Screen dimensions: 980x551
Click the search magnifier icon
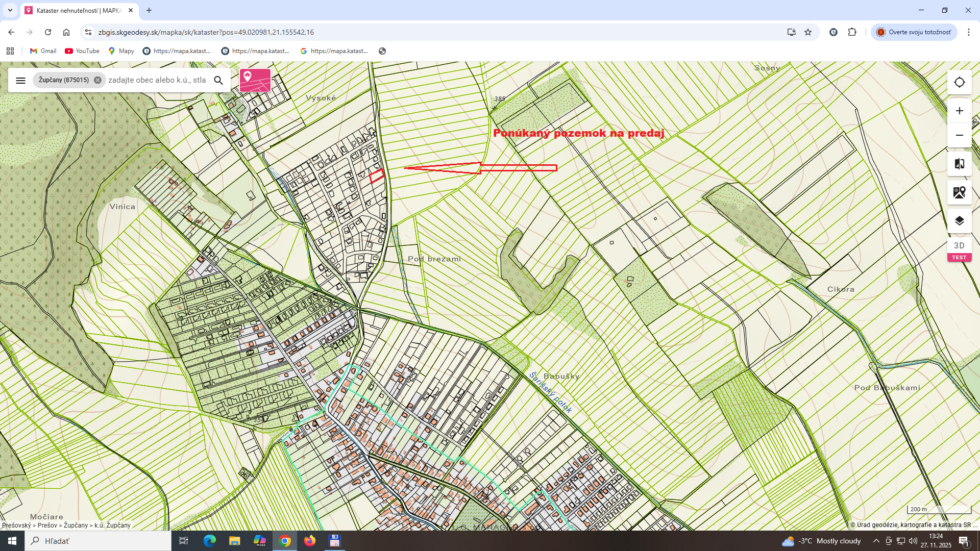point(218,80)
